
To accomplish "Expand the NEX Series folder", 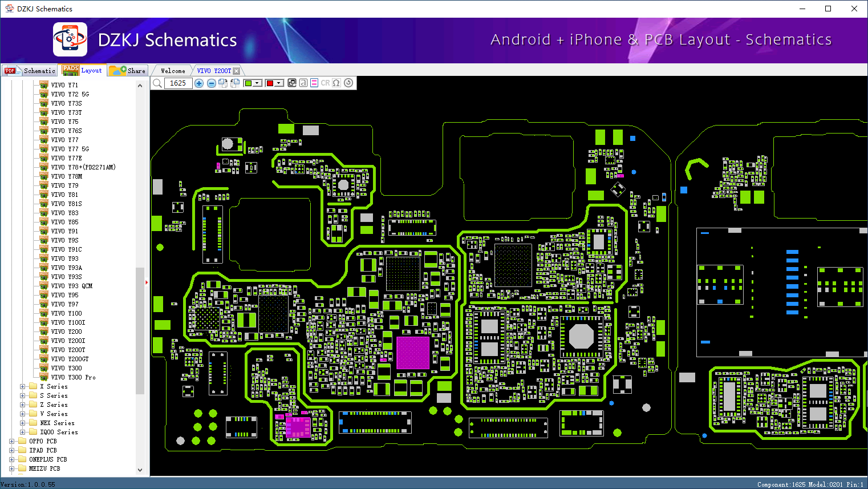I will click(x=23, y=423).
